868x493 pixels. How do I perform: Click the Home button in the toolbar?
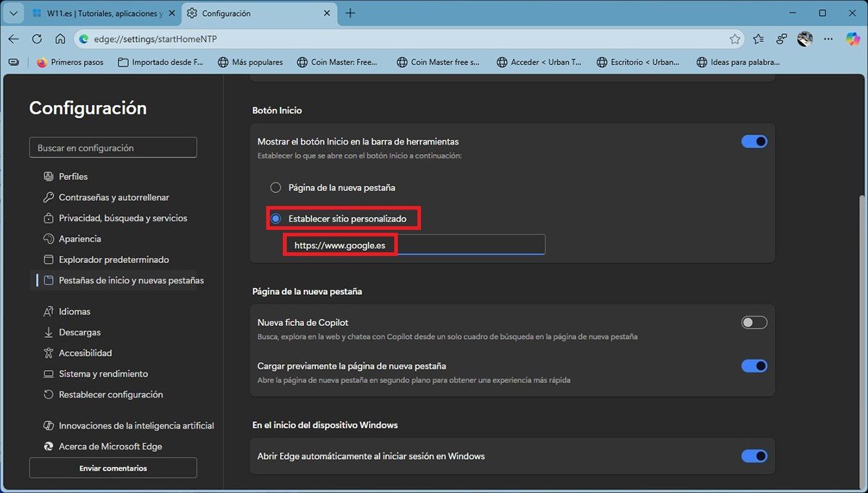coord(60,39)
